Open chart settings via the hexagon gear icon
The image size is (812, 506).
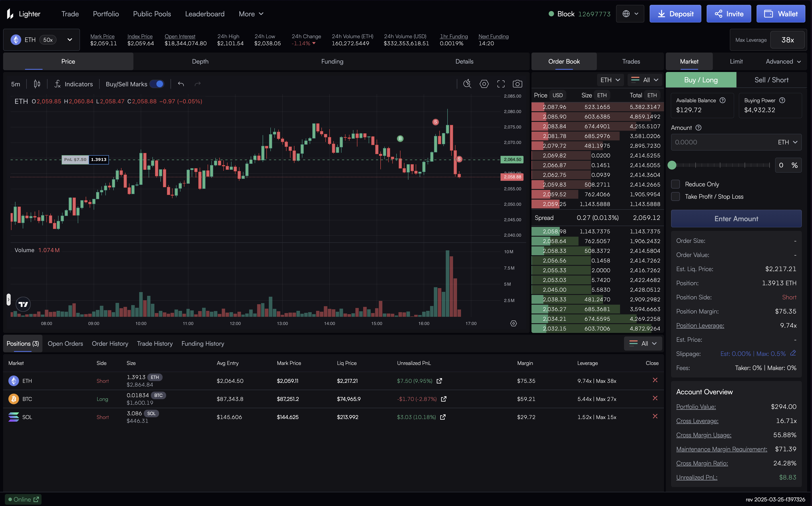point(484,84)
